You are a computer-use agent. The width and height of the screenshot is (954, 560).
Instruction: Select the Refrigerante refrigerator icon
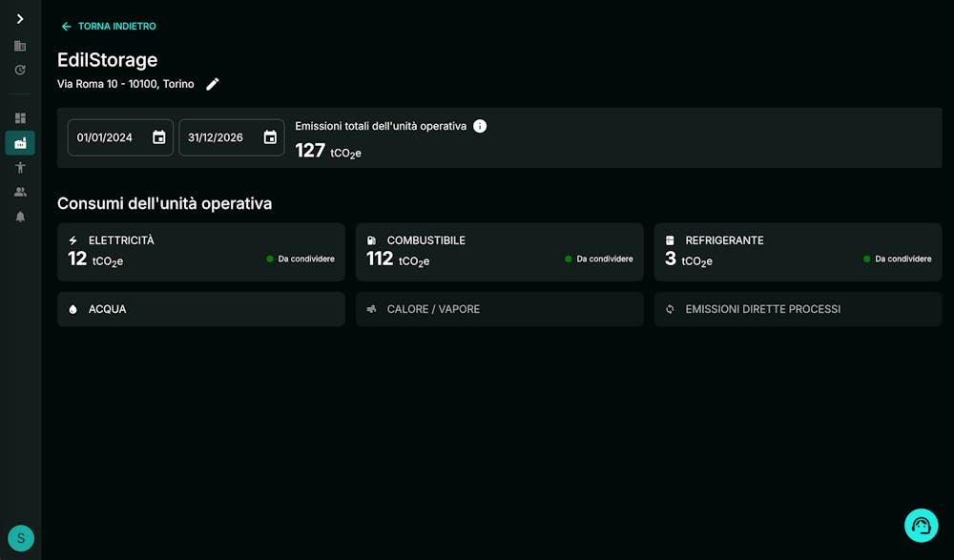coord(669,239)
